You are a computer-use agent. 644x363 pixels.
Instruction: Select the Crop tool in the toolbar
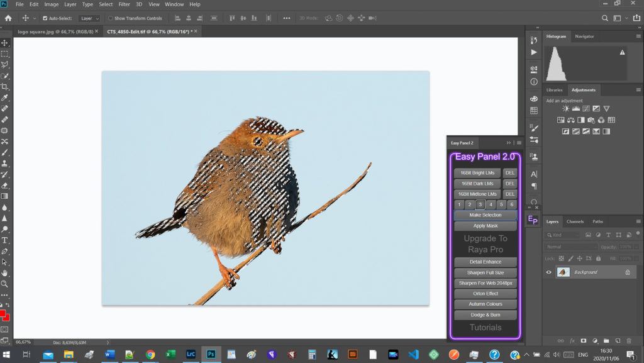pos(5,87)
